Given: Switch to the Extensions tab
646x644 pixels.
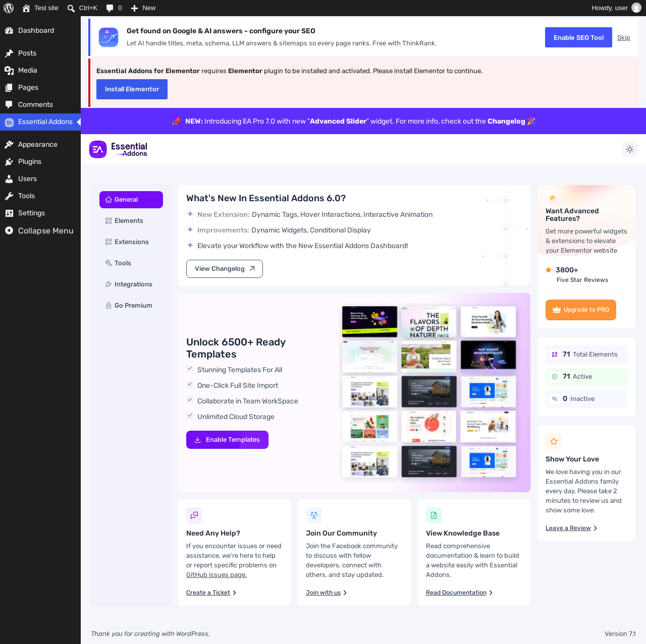Looking at the screenshot, I should [x=131, y=242].
